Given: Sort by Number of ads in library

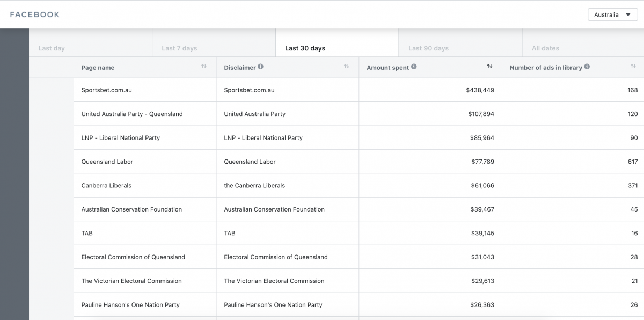Looking at the screenshot, I should coord(633,66).
